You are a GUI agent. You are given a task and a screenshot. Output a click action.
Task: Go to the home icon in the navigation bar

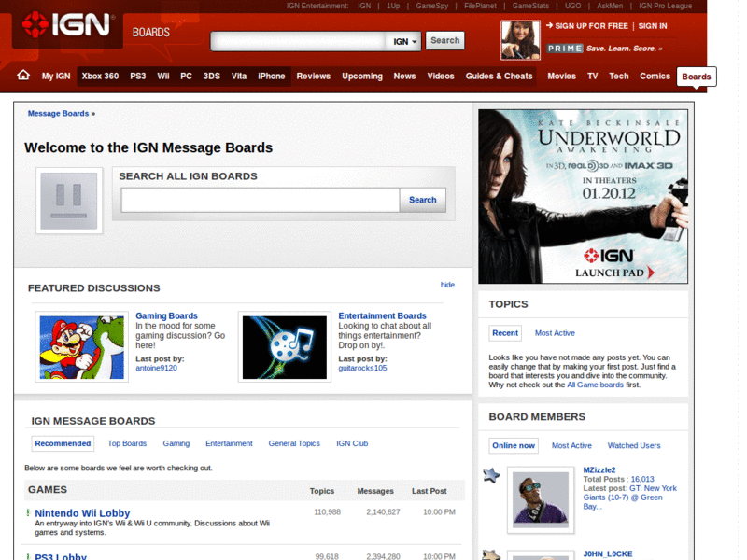tap(23, 76)
